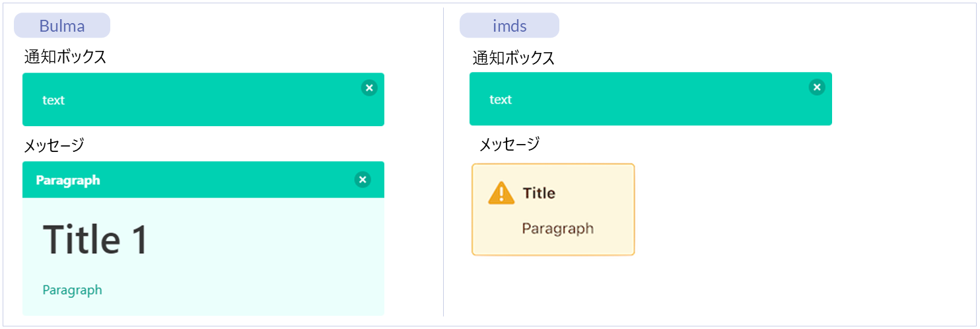The width and height of the screenshot is (980, 329).
Task: Close the Bulma Paragraph message header
Action: [362, 180]
